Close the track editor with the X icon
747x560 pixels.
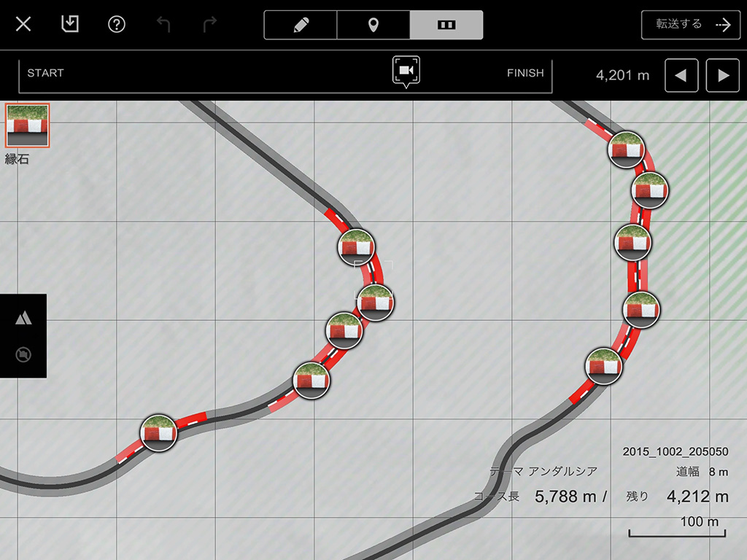click(x=23, y=24)
